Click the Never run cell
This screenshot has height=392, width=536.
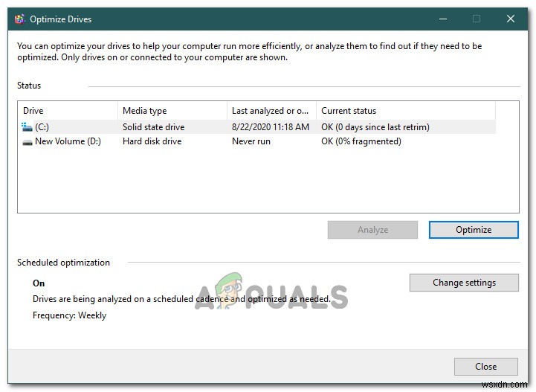[251, 141]
